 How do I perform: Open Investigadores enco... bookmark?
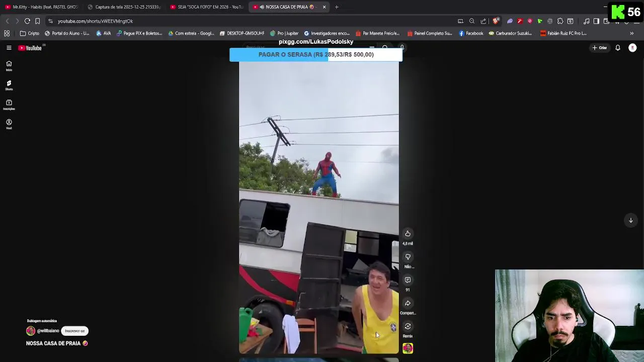click(x=327, y=33)
